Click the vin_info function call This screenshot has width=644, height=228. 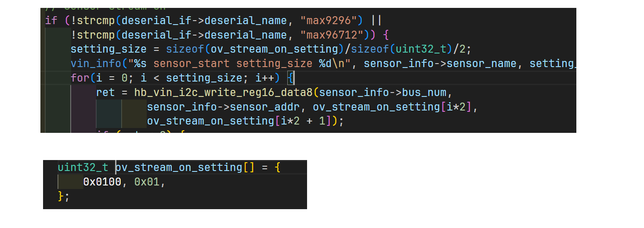[x=95, y=64]
